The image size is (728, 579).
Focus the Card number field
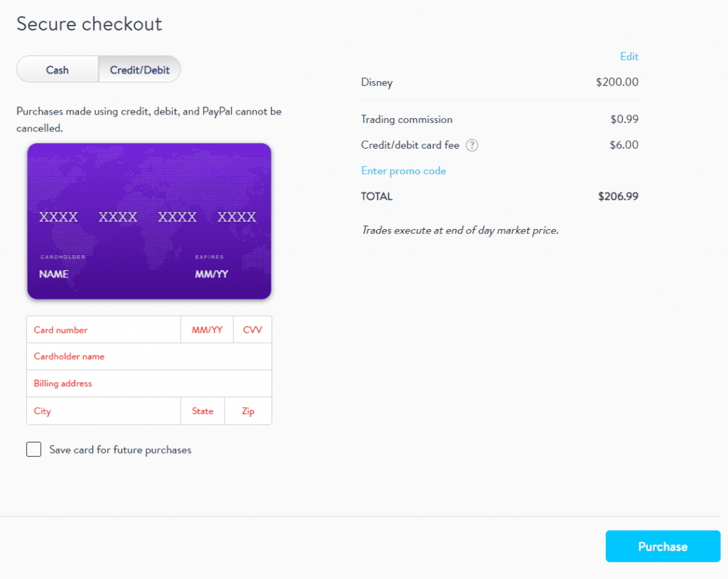tap(104, 330)
